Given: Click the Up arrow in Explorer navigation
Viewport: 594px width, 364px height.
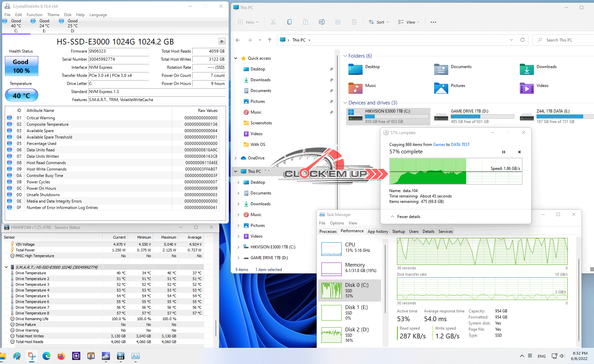Looking at the screenshot, I should [270, 40].
